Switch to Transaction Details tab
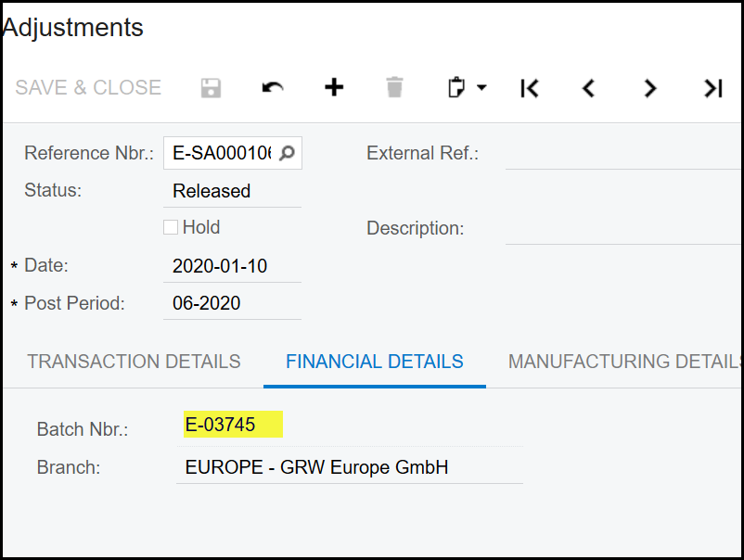 [134, 362]
